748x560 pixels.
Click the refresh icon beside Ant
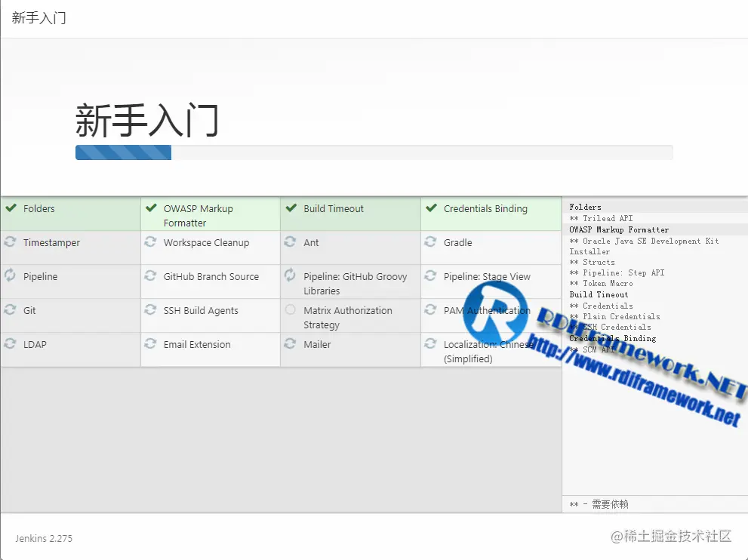click(x=290, y=242)
